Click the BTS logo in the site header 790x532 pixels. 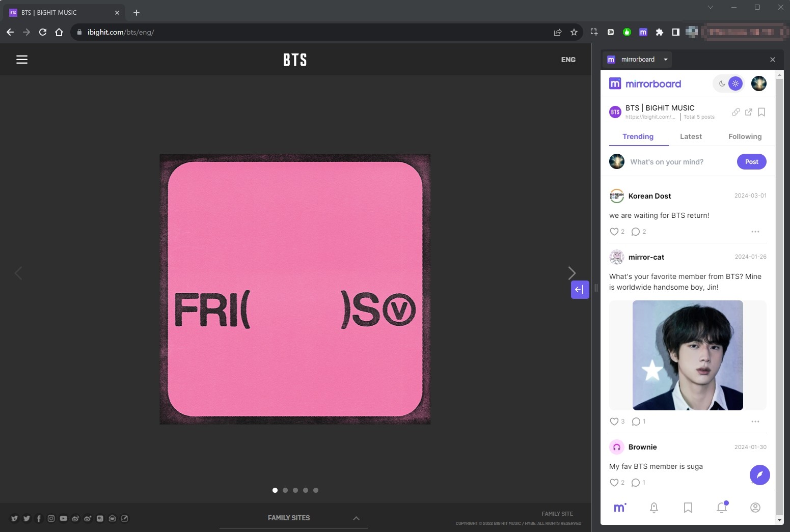pyautogui.click(x=295, y=60)
